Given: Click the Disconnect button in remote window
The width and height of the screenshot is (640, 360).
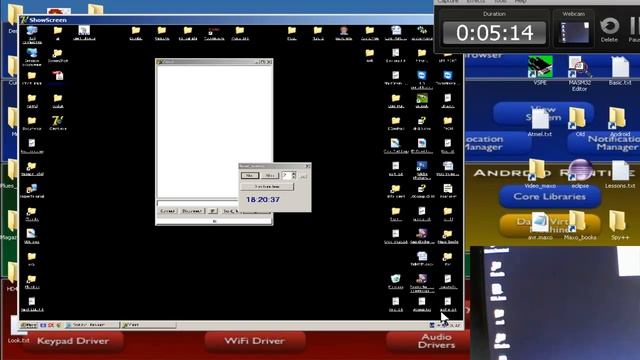Looking at the screenshot, I should [x=192, y=211].
